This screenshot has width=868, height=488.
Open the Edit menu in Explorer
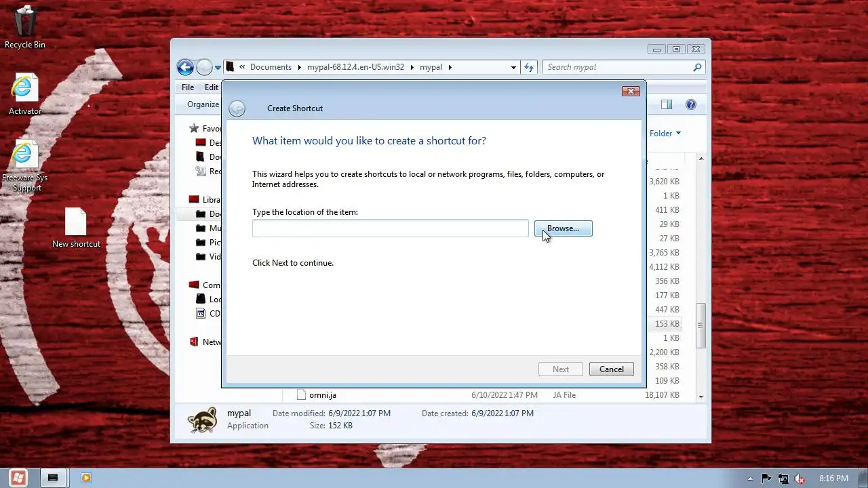tap(212, 87)
